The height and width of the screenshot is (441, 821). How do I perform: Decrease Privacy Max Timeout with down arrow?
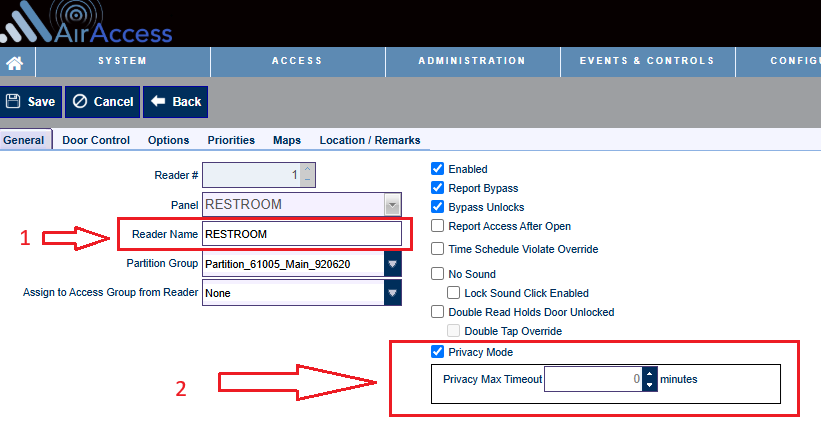649,385
